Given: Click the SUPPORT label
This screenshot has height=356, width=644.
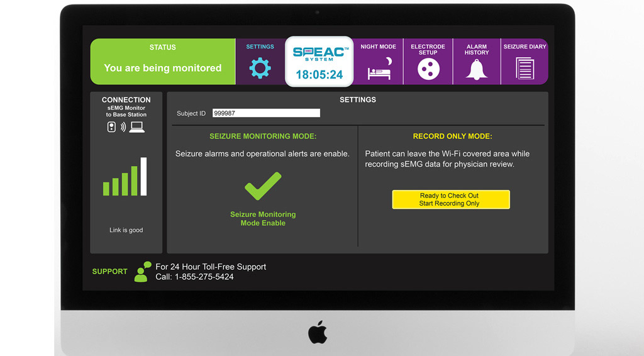Looking at the screenshot, I should tap(109, 272).
